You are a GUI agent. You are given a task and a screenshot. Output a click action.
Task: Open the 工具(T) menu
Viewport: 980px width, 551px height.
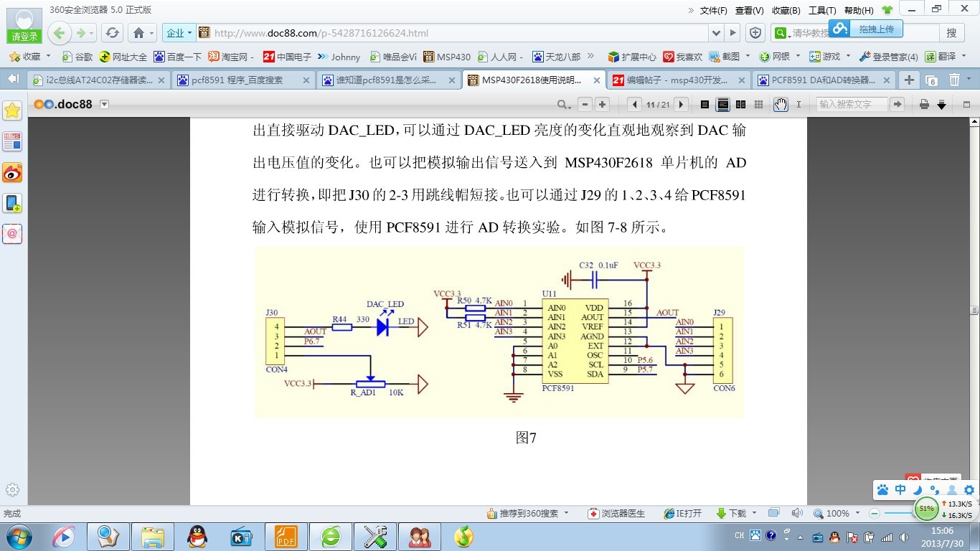[x=822, y=11]
